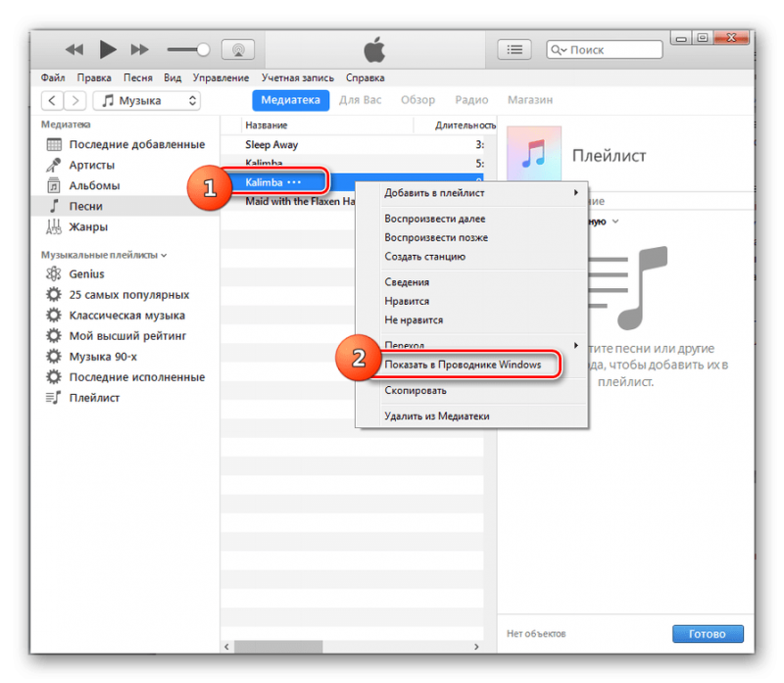Select Удалить из Медиатеки menu entry
Viewport: 784px width, 683px height.
[x=436, y=415]
